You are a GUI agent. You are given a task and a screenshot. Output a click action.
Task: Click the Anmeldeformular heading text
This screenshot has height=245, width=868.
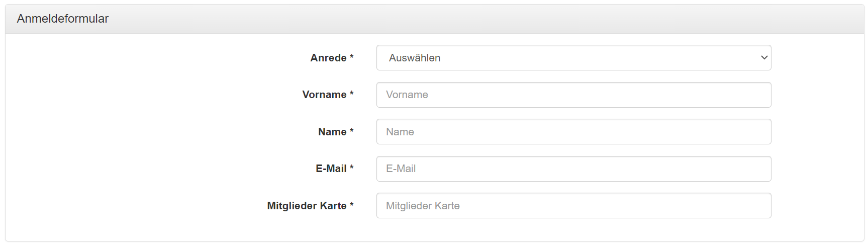(x=63, y=19)
